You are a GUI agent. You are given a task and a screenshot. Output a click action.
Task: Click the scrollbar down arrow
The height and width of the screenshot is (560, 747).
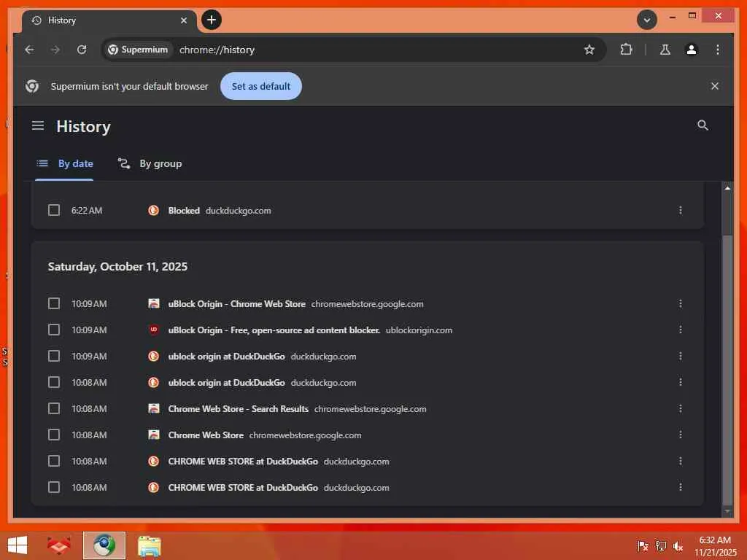point(727,511)
